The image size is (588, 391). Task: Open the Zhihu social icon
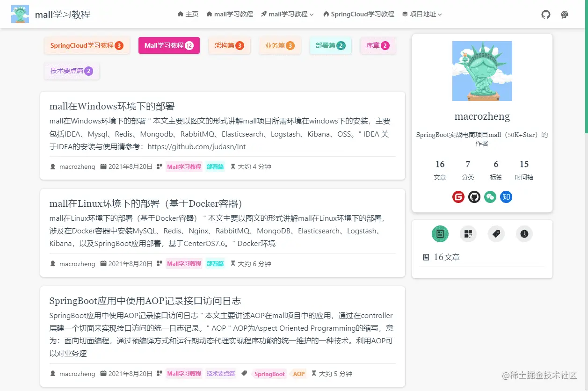[506, 197]
